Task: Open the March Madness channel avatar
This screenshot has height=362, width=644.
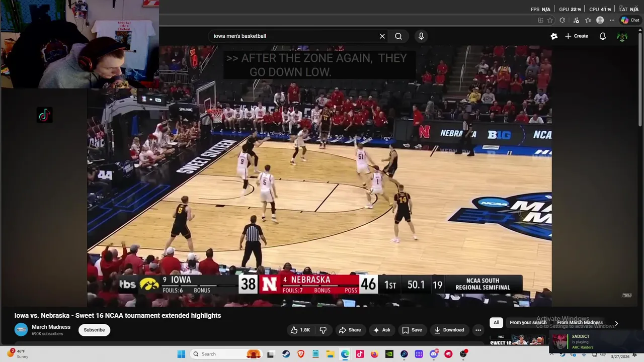Action: pyautogui.click(x=21, y=330)
